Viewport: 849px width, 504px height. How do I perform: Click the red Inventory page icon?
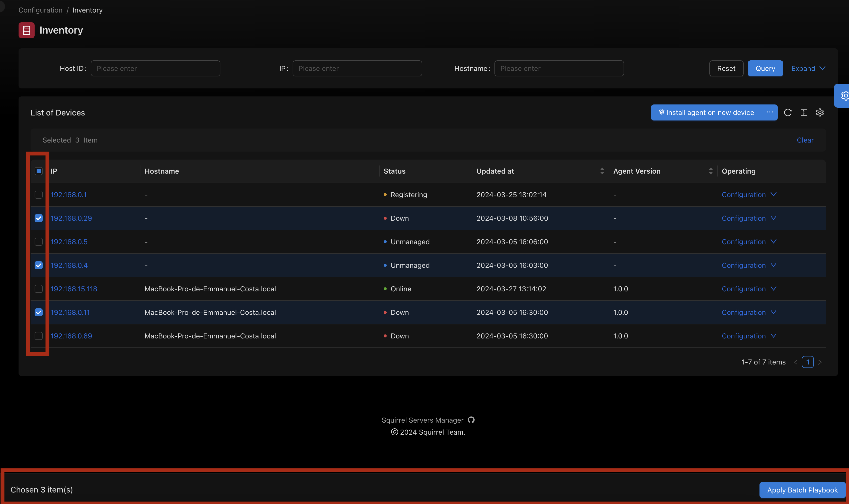coord(27,30)
